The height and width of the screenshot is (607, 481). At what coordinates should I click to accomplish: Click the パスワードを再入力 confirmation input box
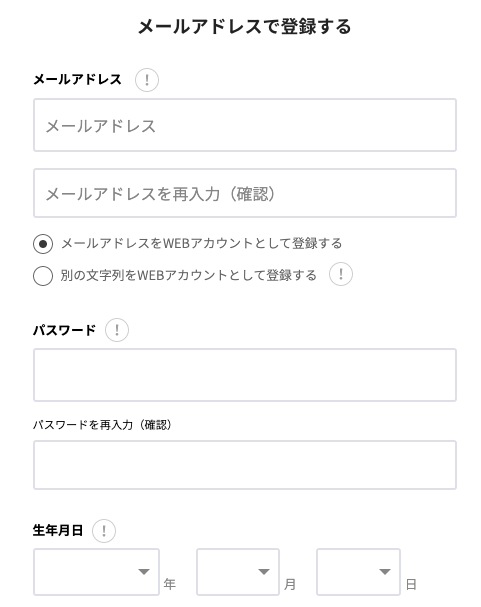245,465
